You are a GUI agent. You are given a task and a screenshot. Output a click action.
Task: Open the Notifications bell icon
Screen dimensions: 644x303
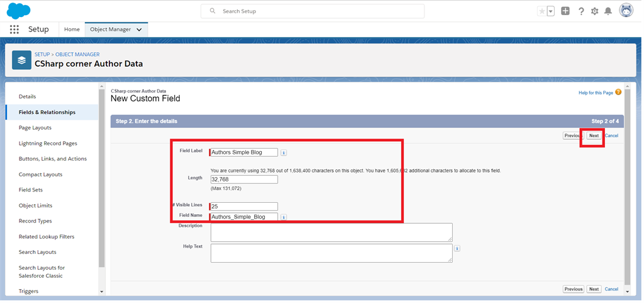point(608,11)
